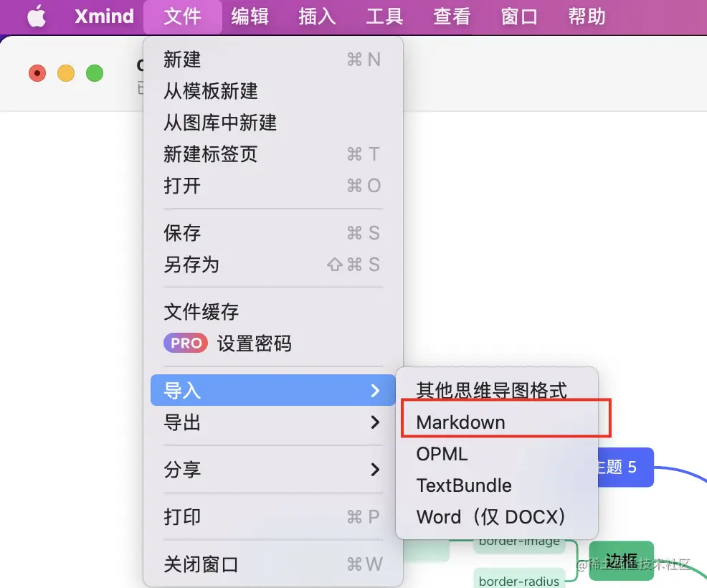Image resolution: width=707 pixels, height=588 pixels.
Task: Choose 新建 from the file menu
Action: pos(272,60)
